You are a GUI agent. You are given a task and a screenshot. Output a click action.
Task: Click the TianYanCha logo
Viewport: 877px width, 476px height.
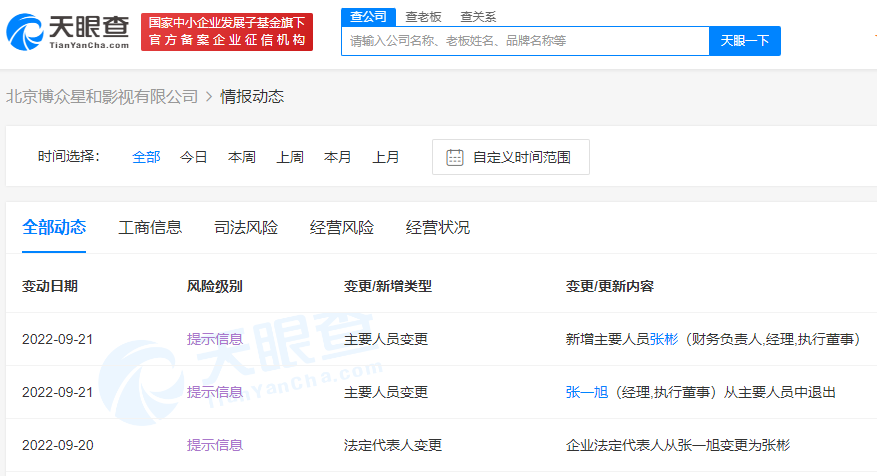pos(68,32)
